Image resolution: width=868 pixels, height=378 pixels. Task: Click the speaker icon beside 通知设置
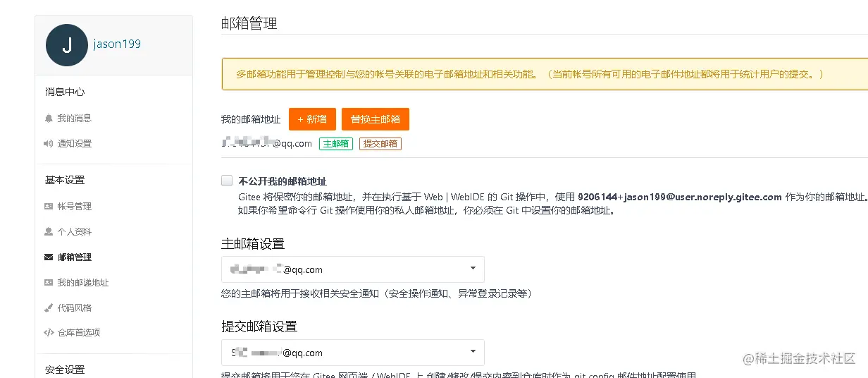[x=49, y=144]
